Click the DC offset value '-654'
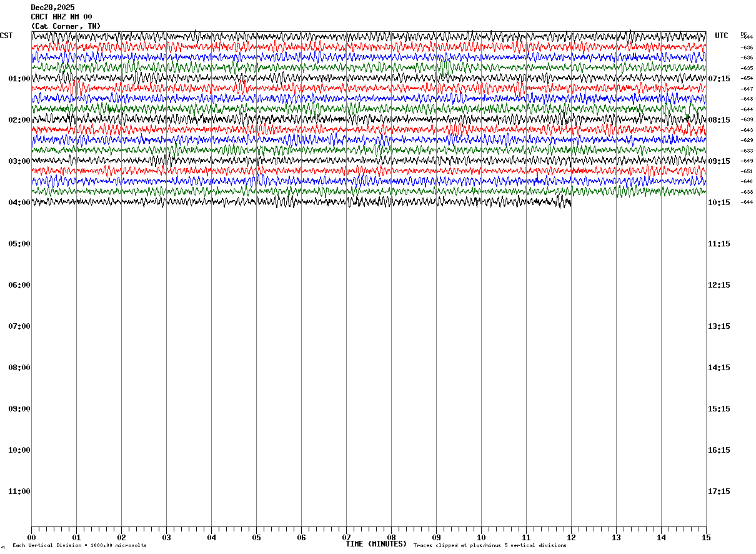Image resolution: width=756 pixels, height=554 pixels. 747,78
